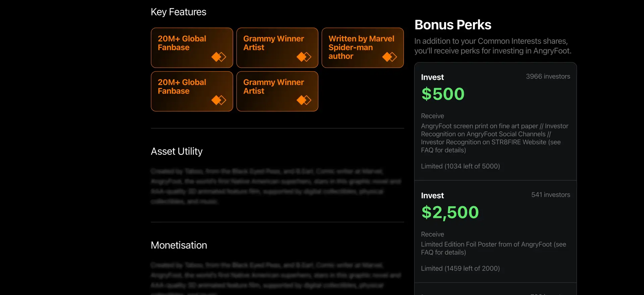Choose the $2,500 invest amount

tap(450, 213)
